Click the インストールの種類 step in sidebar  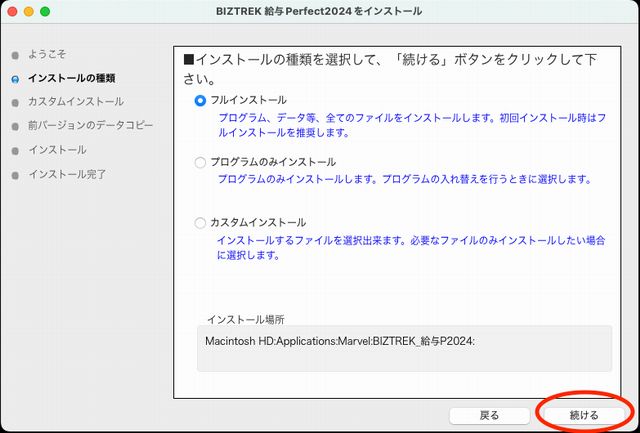[71, 78]
